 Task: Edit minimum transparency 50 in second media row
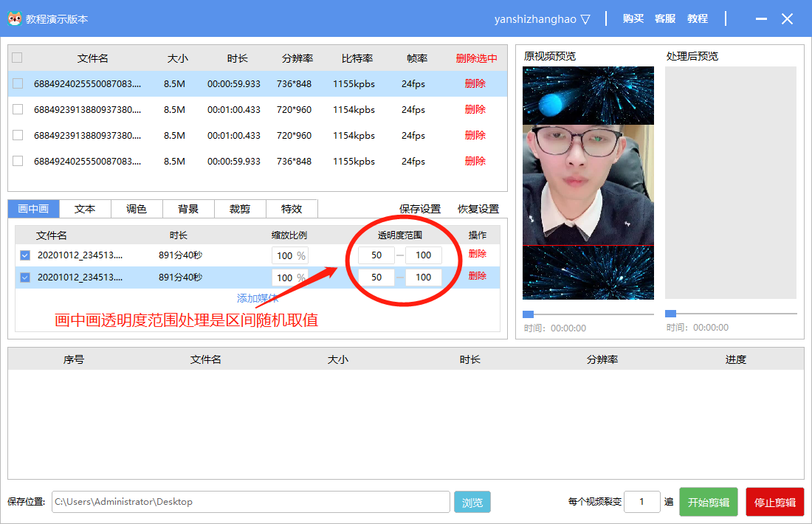pyautogui.click(x=376, y=277)
